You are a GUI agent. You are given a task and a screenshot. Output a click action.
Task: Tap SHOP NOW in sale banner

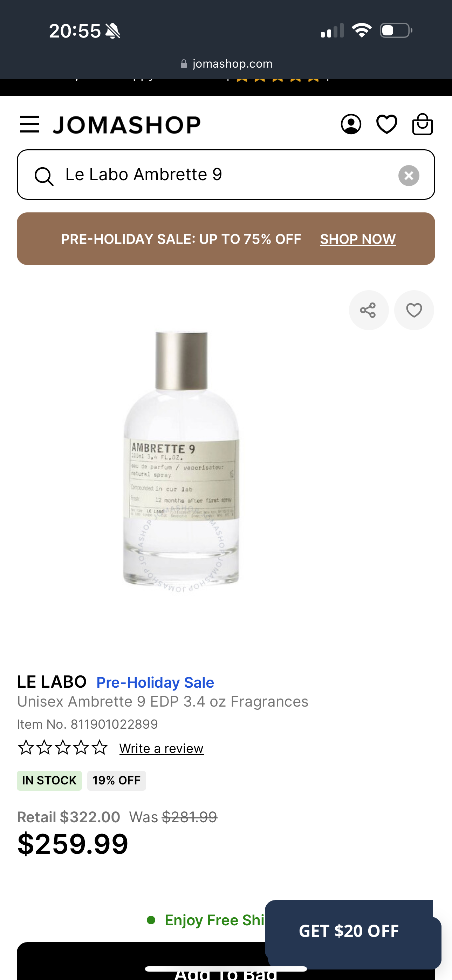[x=358, y=239]
